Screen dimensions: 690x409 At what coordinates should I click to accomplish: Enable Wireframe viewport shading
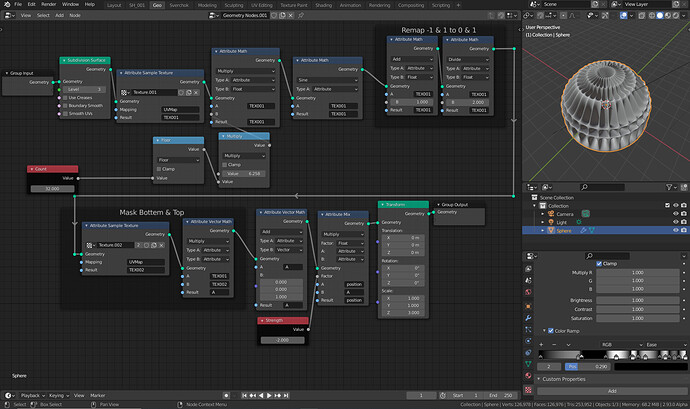click(x=651, y=15)
